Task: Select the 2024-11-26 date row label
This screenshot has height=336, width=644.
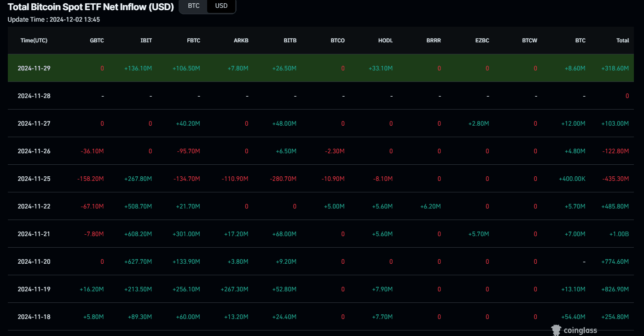Action: [34, 151]
